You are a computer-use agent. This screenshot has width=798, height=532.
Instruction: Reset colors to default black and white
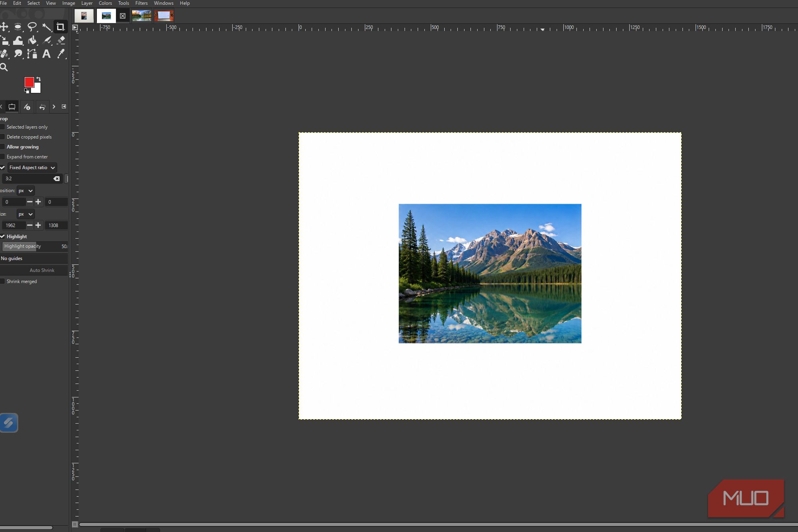pyautogui.click(x=27, y=91)
